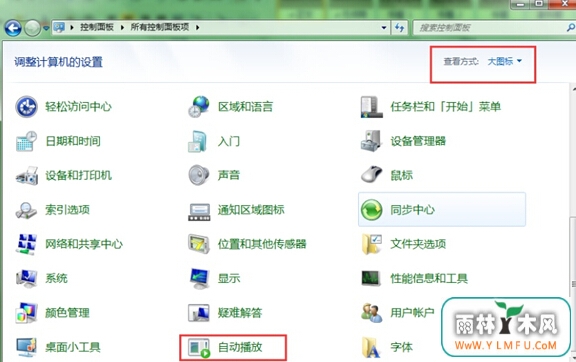Viewport: 576px width, 362px height.
Task: Click the 显示 label
Action: coord(228,278)
